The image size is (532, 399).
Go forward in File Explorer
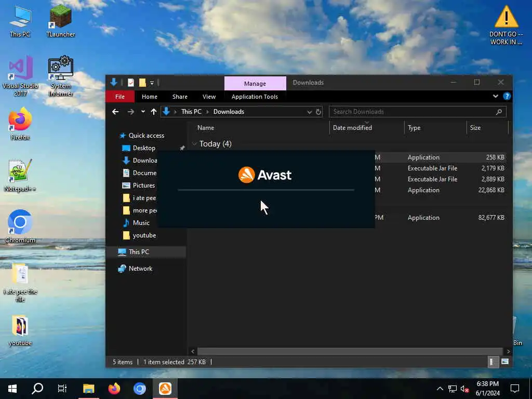130,112
